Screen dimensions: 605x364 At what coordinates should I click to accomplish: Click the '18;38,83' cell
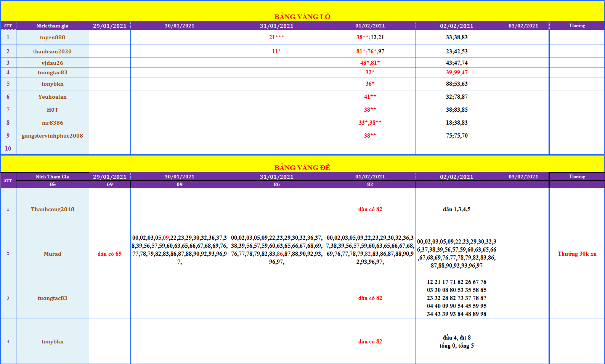pyautogui.click(x=457, y=123)
